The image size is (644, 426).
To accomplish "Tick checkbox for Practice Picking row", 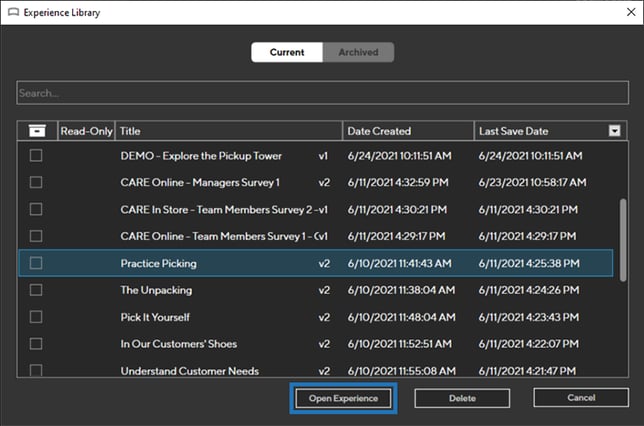I will (x=36, y=263).
